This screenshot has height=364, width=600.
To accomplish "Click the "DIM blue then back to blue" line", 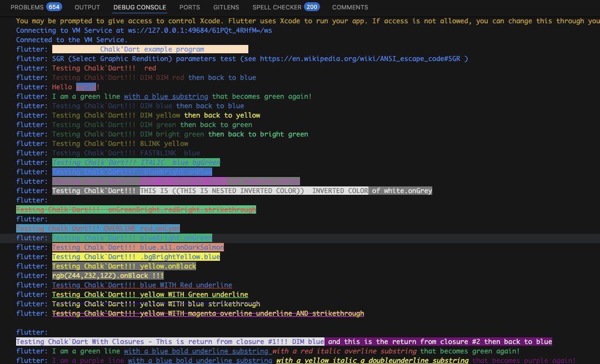I will 148,106.
